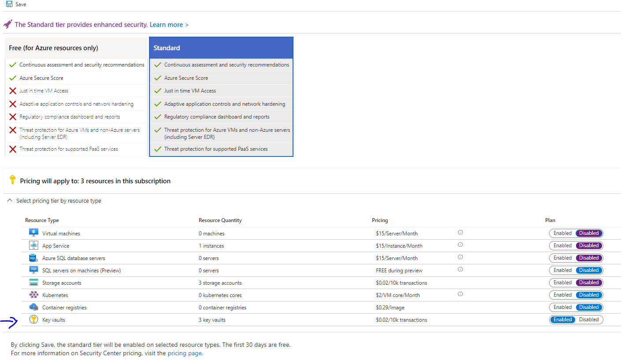
Task: Click 'Pricing will apply to: 3 resources' text
Action: [x=95, y=181]
